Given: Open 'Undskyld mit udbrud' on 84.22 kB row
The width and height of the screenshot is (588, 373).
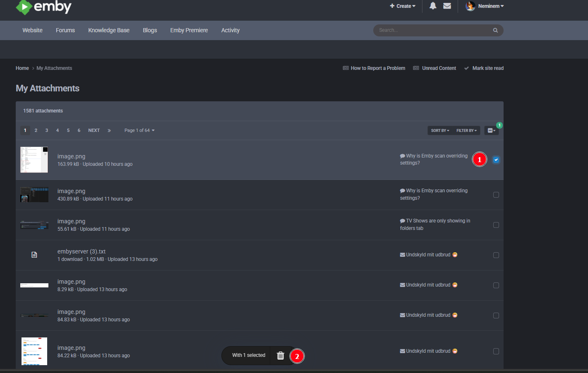Looking at the screenshot, I should click(x=428, y=351).
